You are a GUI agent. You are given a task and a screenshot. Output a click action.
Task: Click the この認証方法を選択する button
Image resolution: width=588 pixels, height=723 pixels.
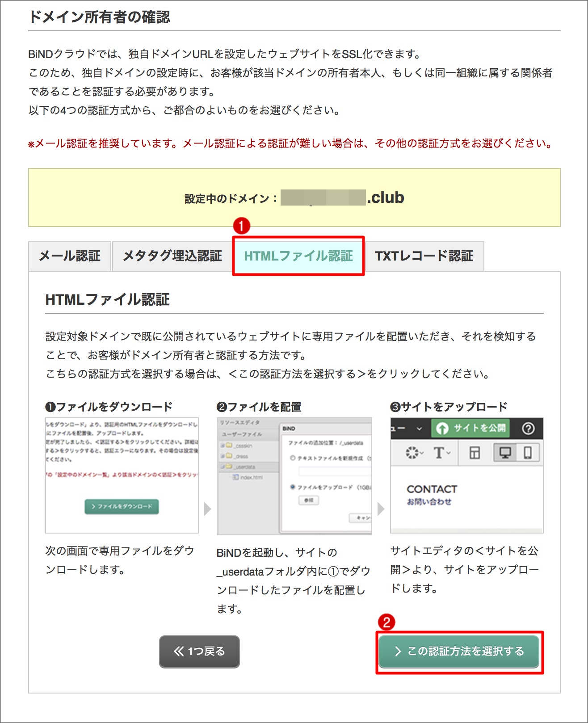(459, 652)
